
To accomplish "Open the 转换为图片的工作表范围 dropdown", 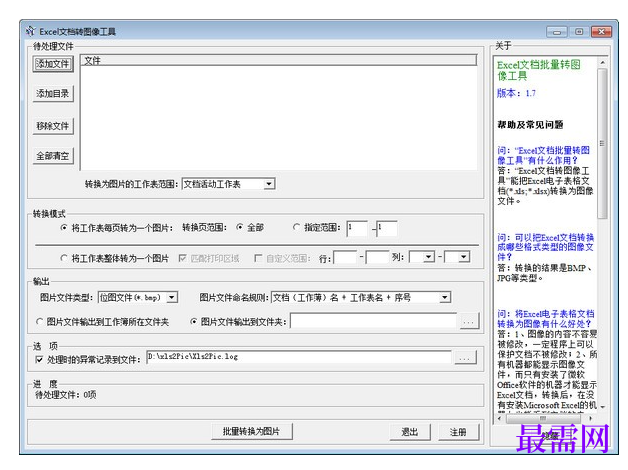I will coord(229,184).
